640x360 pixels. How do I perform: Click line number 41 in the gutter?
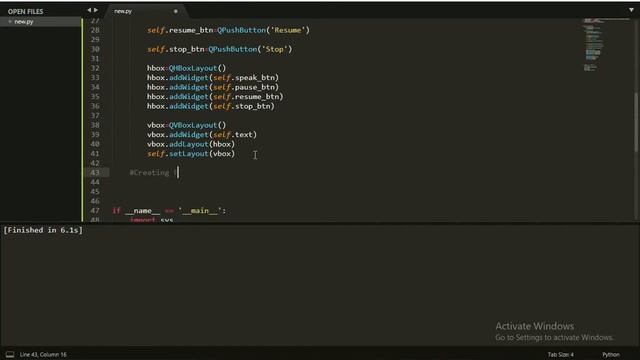pos(95,154)
